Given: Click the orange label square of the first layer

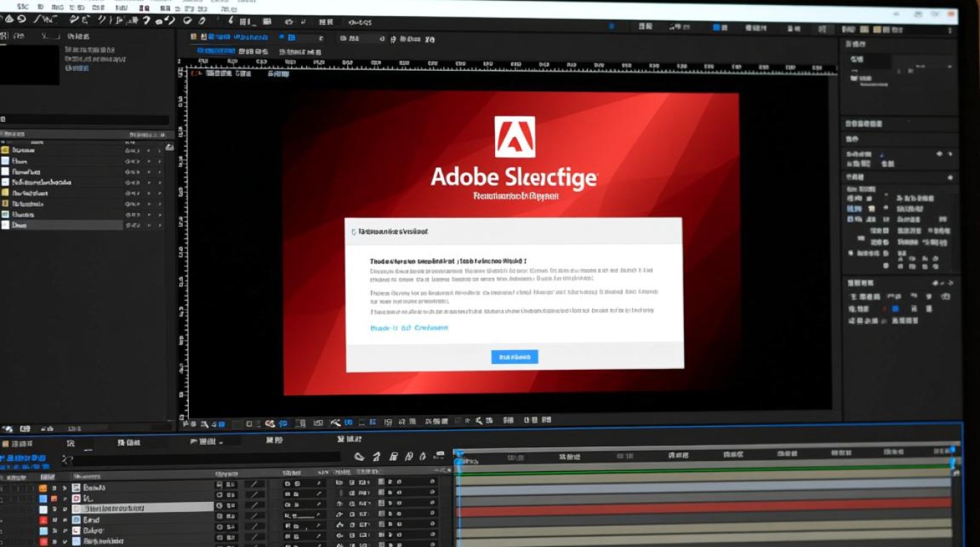Looking at the screenshot, I should tap(43, 488).
